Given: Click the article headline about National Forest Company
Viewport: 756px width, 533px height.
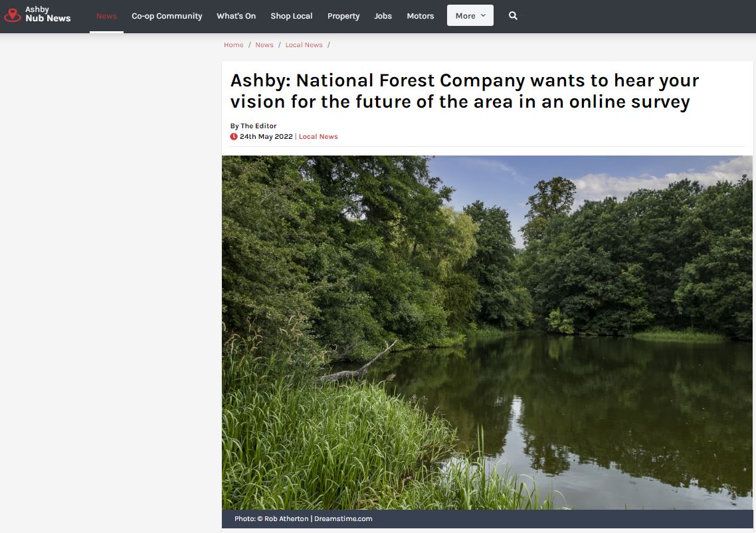Looking at the screenshot, I should click(464, 90).
